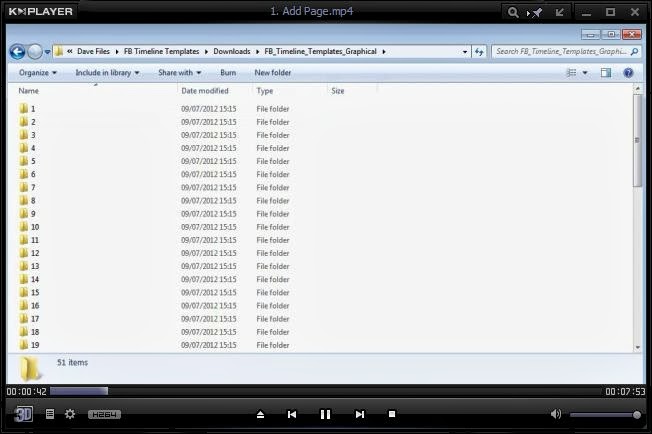Screen dimensions: 652x434
Task: Open the Organize menu
Action: pyautogui.click(x=37, y=73)
